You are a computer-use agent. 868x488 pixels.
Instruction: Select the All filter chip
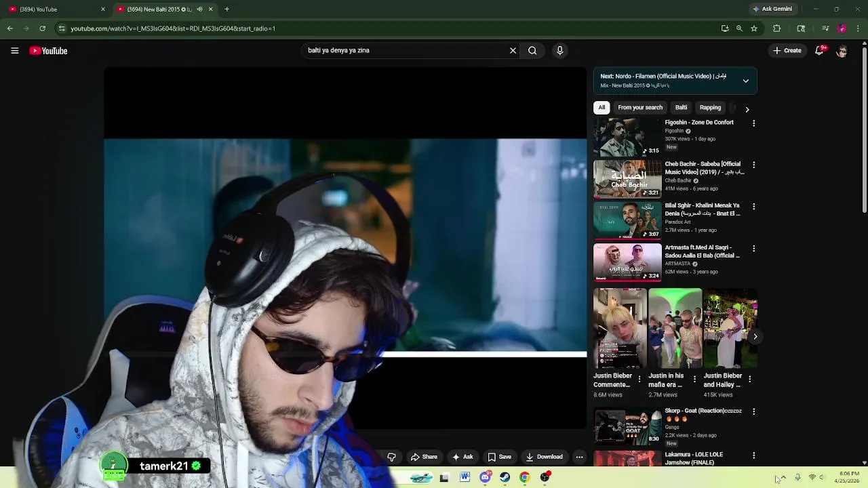[601, 108]
